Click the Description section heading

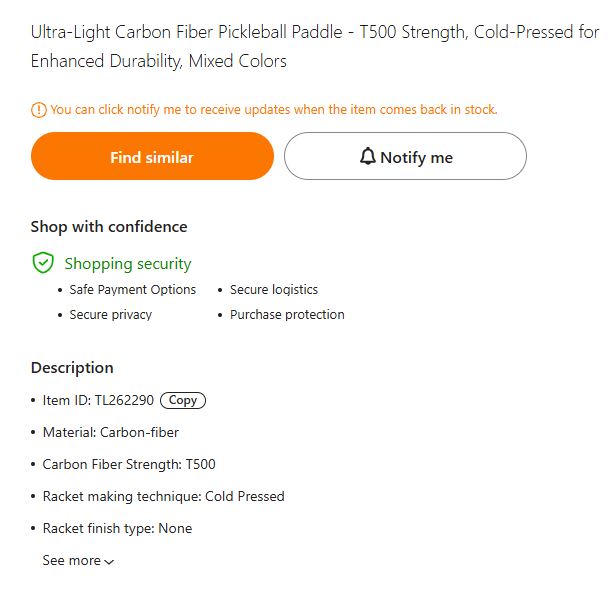(x=72, y=368)
